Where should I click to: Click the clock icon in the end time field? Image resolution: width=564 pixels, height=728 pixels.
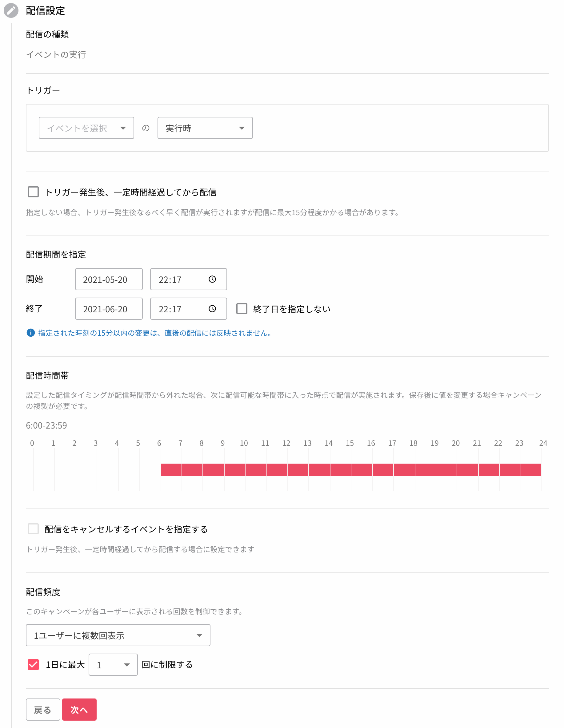point(212,309)
